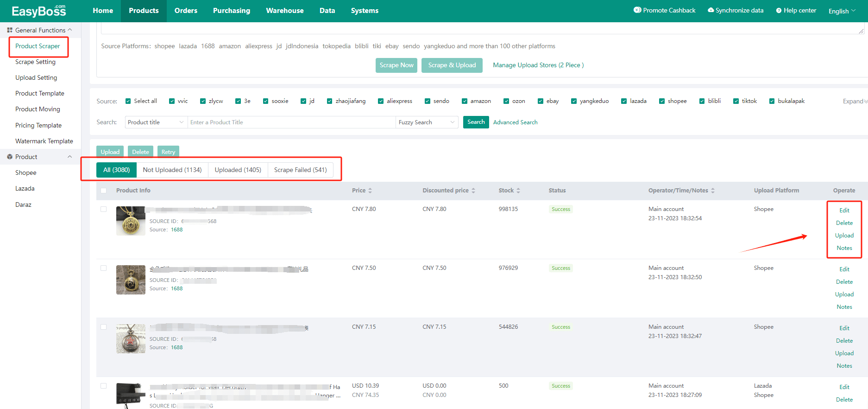Switch to the Uploaded (1405) tab
Image resolution: width=868 pixels, height=409 pixels.
pos(238,170)
